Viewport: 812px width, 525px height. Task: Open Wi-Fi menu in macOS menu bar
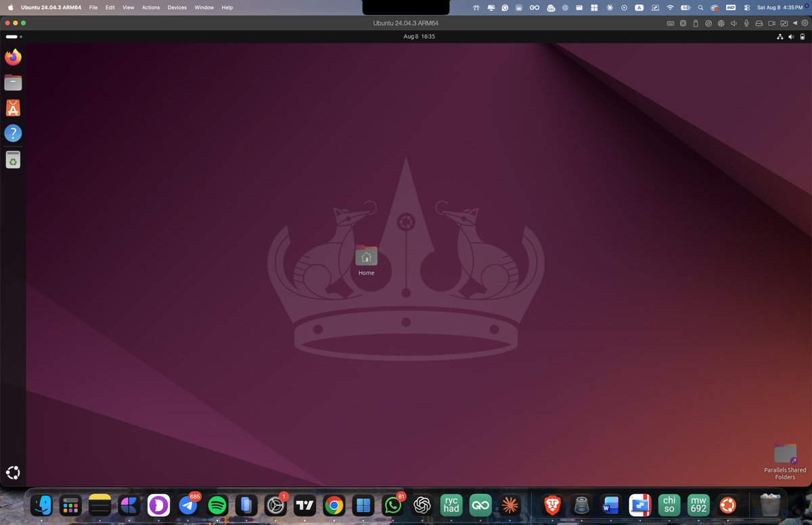[671, 7]
